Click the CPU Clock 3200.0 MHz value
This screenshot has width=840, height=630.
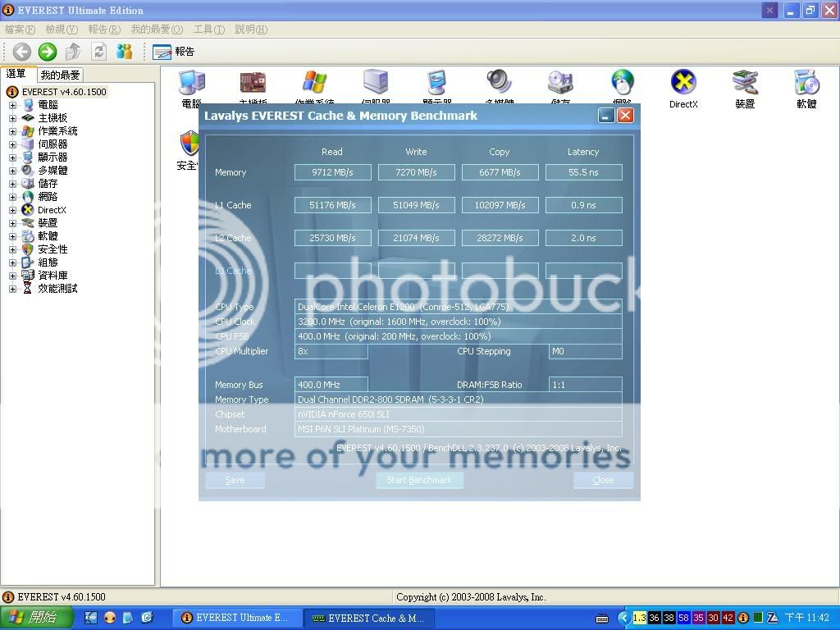coord(458,322)
